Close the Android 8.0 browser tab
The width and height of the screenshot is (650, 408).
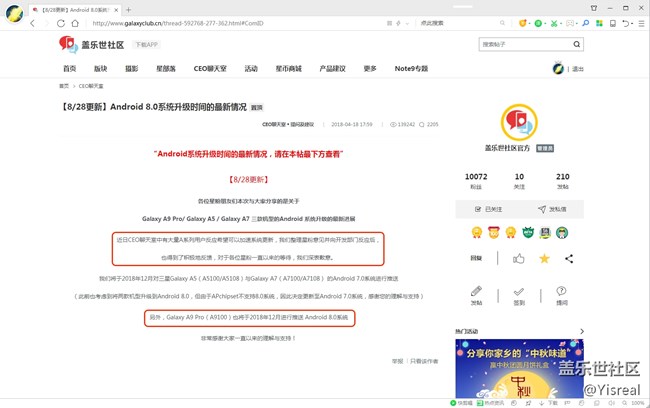116,10
